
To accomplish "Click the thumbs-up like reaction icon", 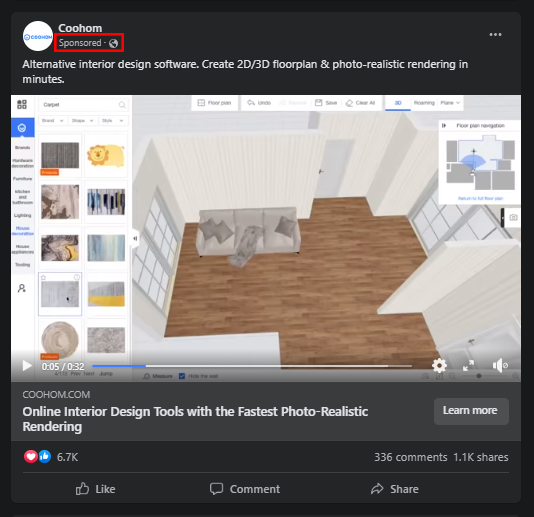I will 45,457.
